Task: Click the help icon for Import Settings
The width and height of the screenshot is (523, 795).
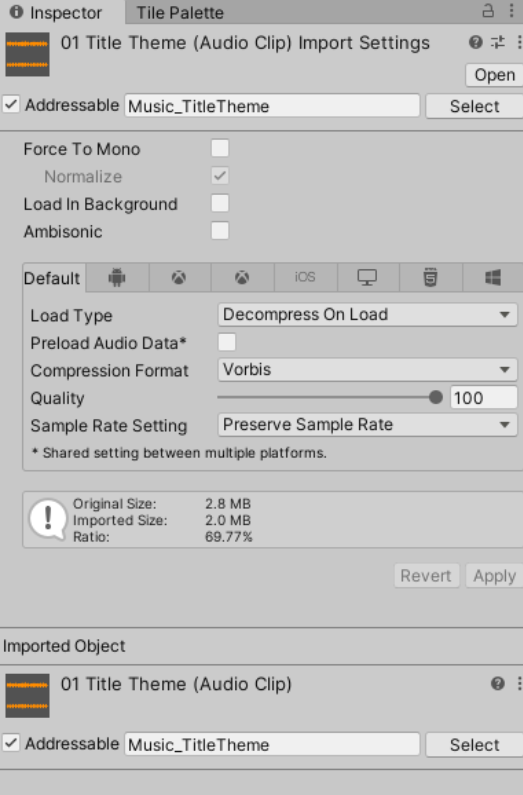Action: point(475,42)
